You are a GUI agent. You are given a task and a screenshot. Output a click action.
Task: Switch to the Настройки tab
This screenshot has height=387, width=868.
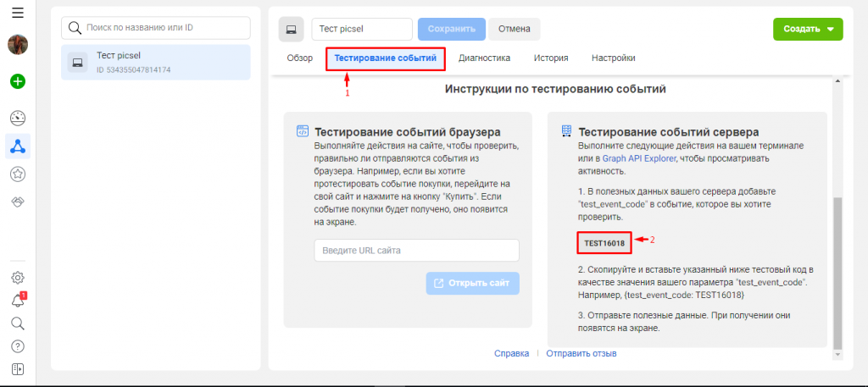614,58
